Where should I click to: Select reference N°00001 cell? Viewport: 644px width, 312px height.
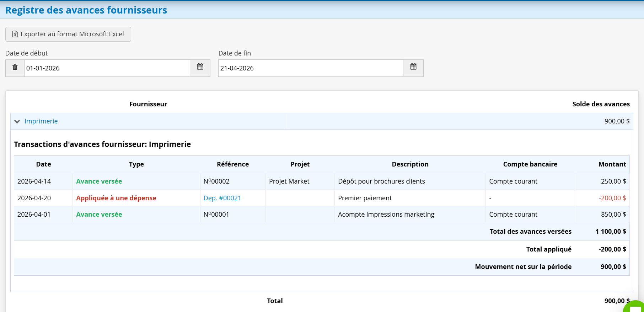click(x=216, y=215)
